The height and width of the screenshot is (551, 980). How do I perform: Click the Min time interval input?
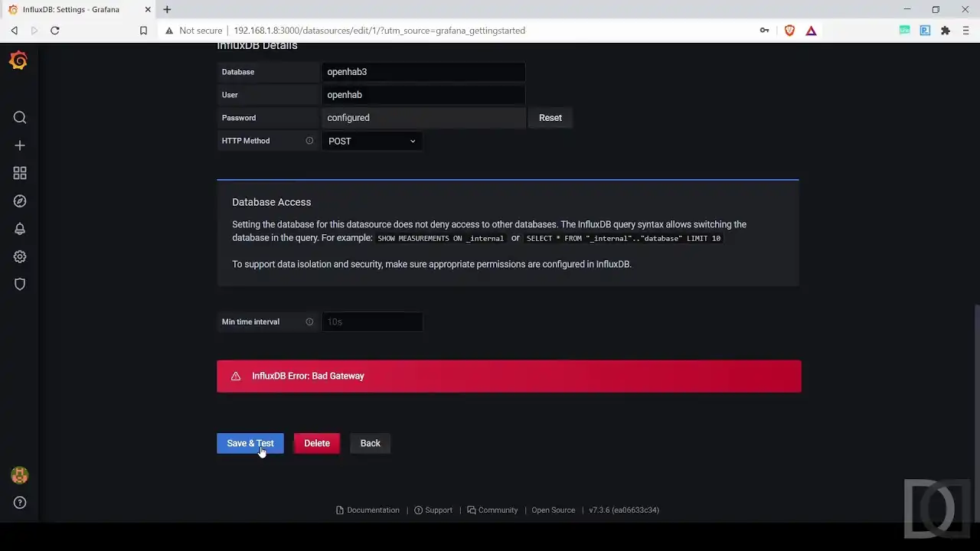pos(372,322)
